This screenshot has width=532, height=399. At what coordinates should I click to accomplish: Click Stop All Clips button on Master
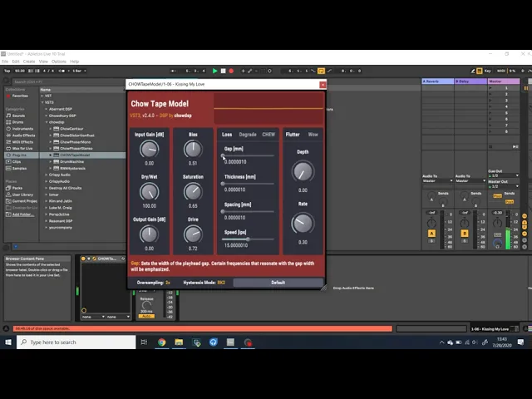(x=490, y=147)
